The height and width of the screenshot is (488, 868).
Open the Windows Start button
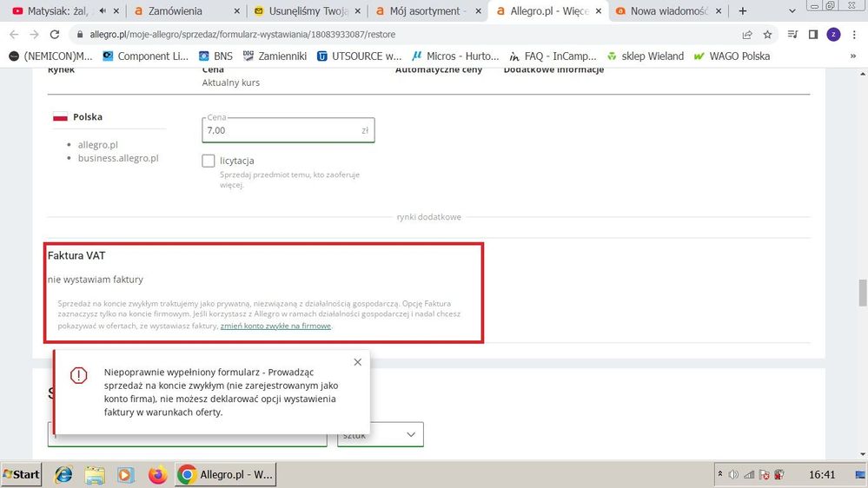tap(22, 475)
